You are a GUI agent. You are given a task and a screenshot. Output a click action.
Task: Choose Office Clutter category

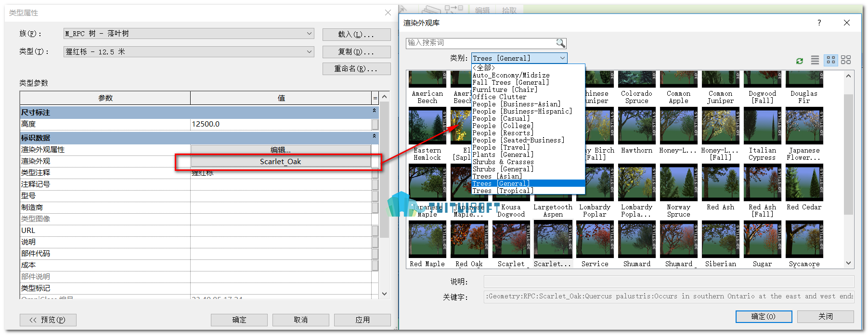(x=528, y=97)
